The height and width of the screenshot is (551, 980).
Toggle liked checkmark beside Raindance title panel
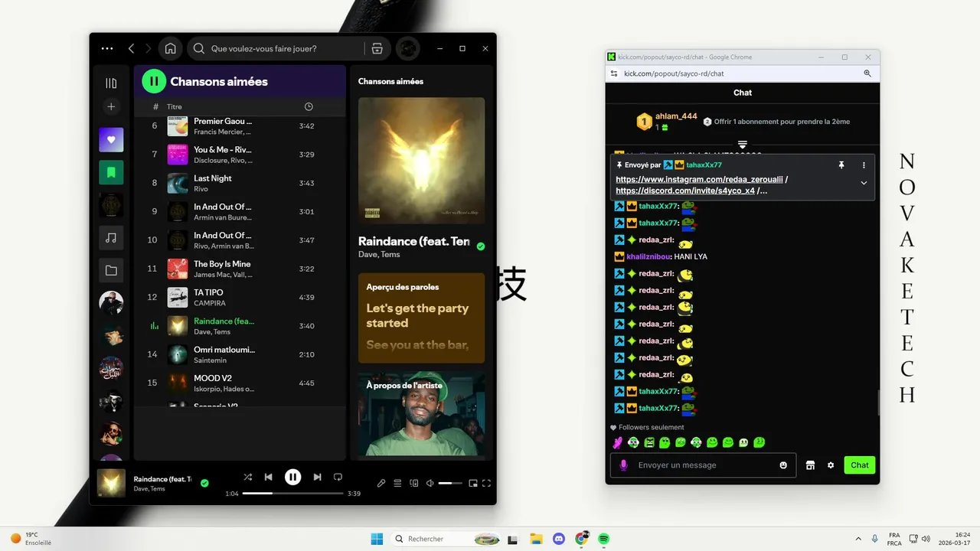tap(481, 246)
